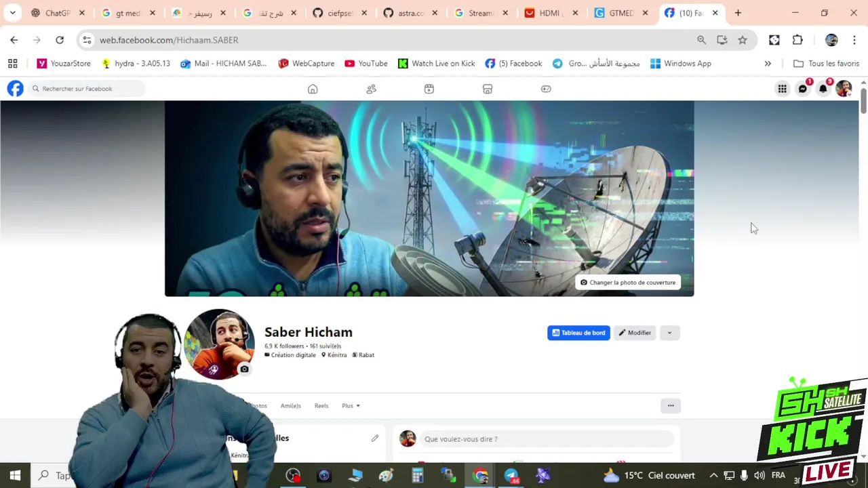The width and height of the screenshot is (868, 488).
Task: Open the Chrome profile avatar
Action: coord(831,40)
